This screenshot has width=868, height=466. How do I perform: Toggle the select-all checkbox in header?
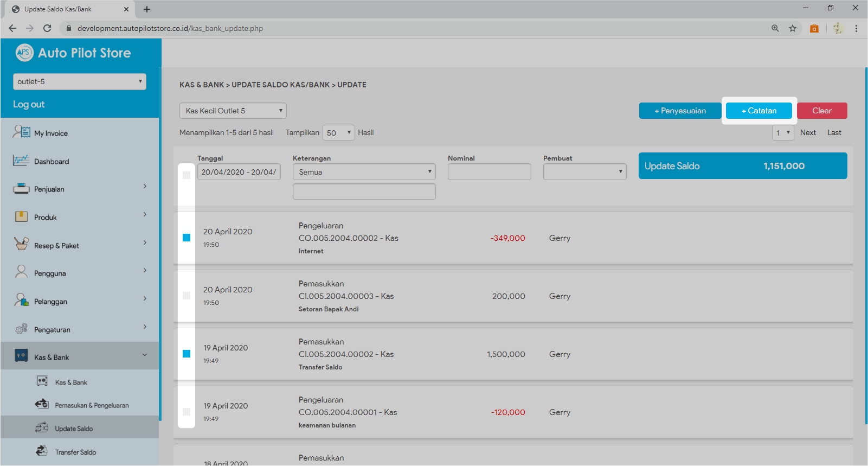187,175
